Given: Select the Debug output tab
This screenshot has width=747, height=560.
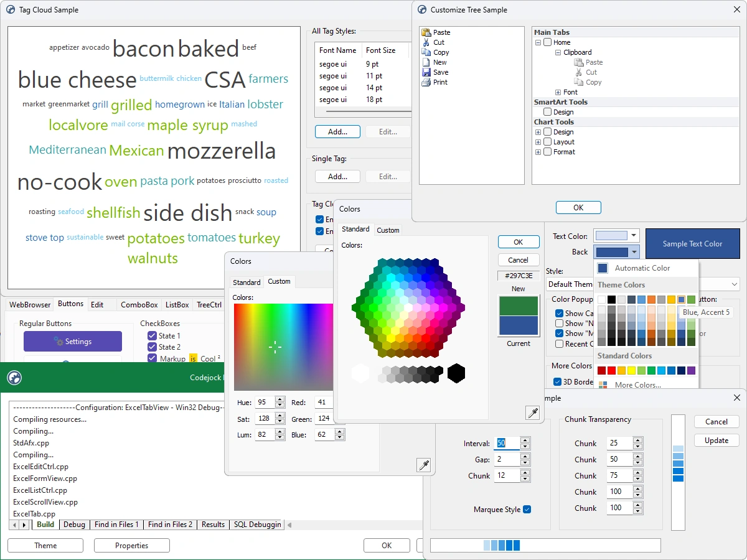Looking at the screenshot, I should (x=74, y=525).
